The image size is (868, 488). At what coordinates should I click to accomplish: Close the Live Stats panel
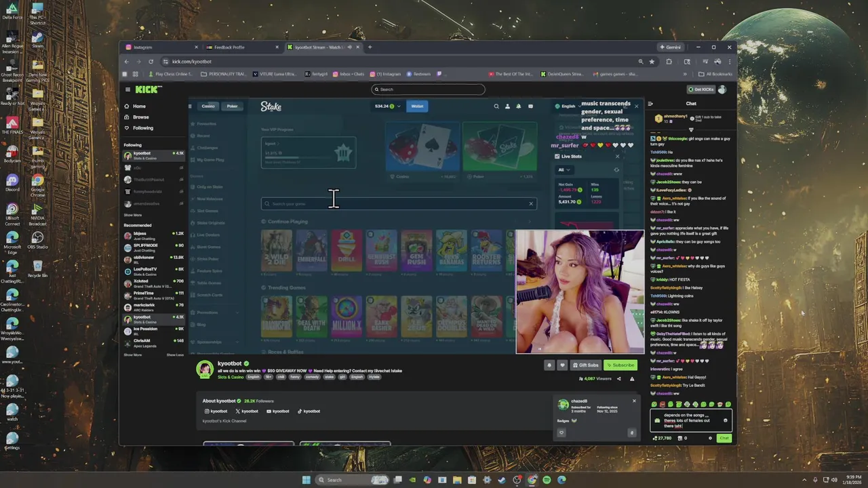click(617, 157)
